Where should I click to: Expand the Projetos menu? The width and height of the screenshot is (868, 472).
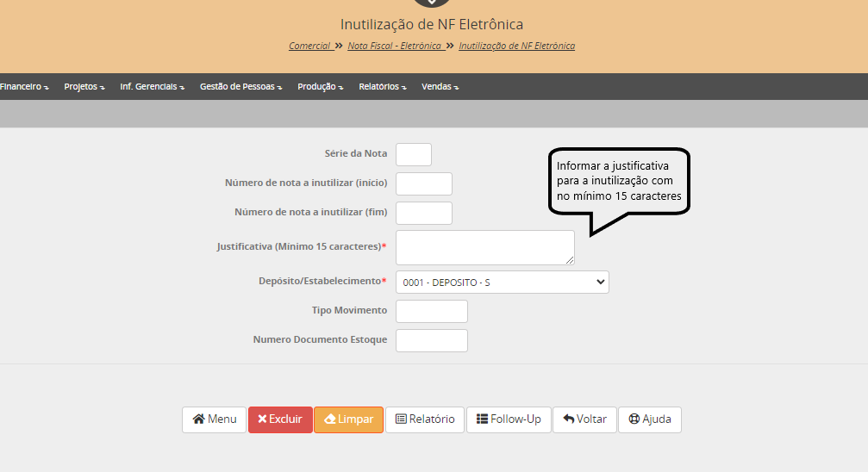(84, 87)
